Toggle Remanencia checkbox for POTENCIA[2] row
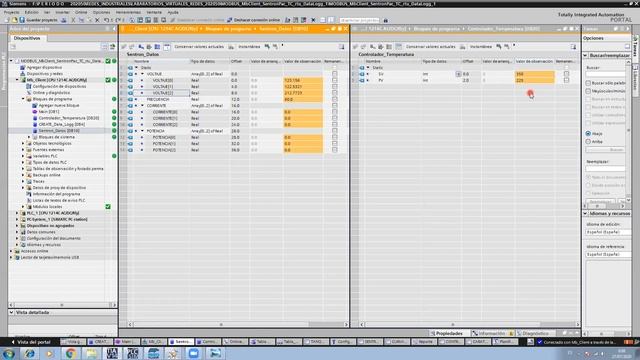640x360 pixels. pyautogui.click(x=335, y=150)
